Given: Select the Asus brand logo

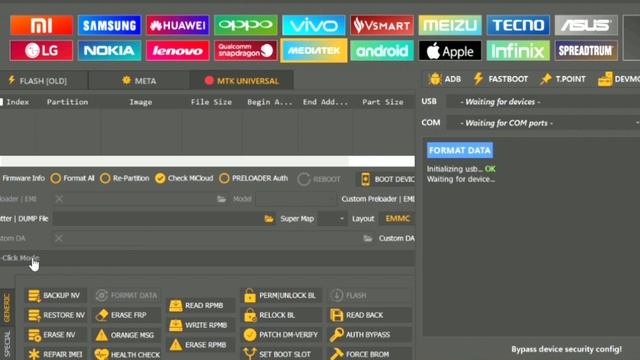Looking at the screenshot, I should (586, 25).
